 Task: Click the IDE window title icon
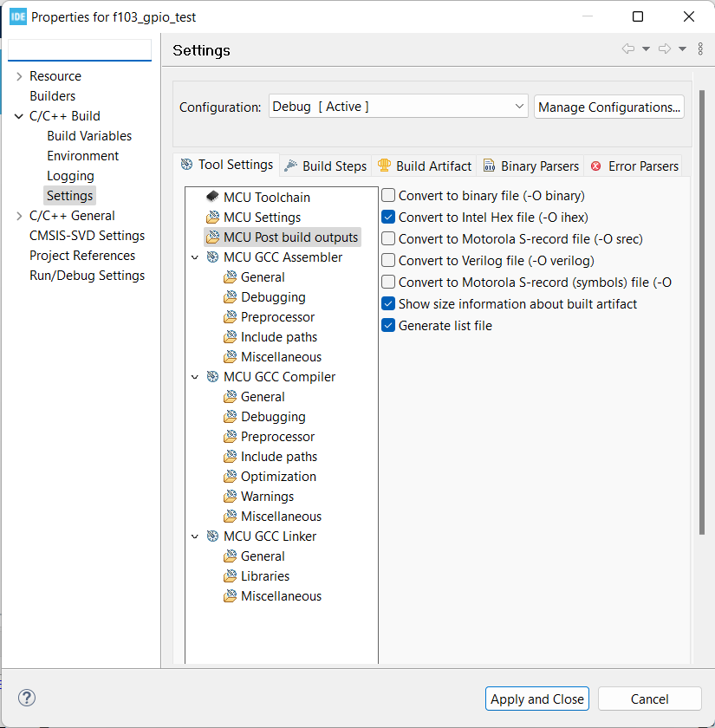pyautogui.click(x=17, y=17)
